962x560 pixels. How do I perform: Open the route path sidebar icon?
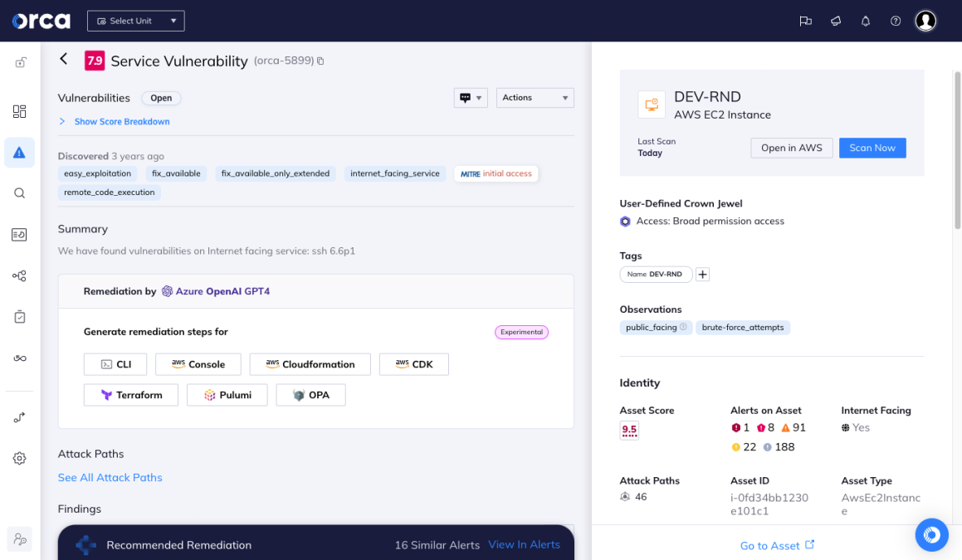20,417
